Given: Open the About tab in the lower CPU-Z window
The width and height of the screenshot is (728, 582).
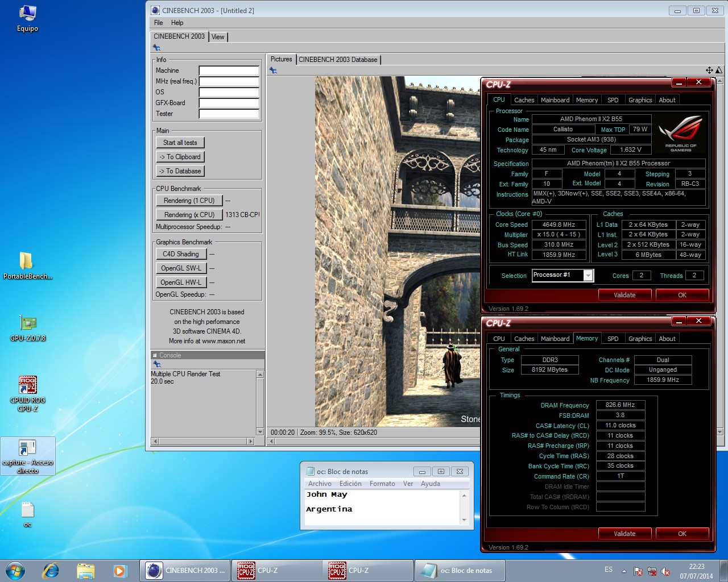Looking at the screenshot, I should click(667, 339).
